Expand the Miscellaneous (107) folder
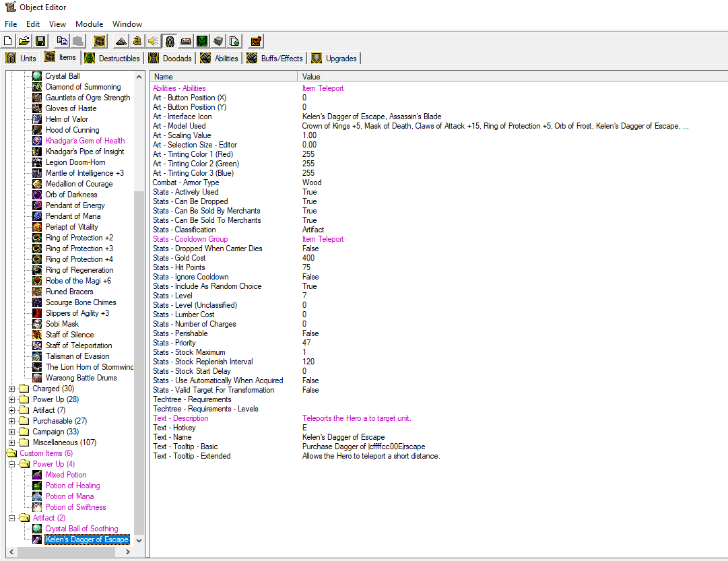The image size is (728, 561). point(11,442)
